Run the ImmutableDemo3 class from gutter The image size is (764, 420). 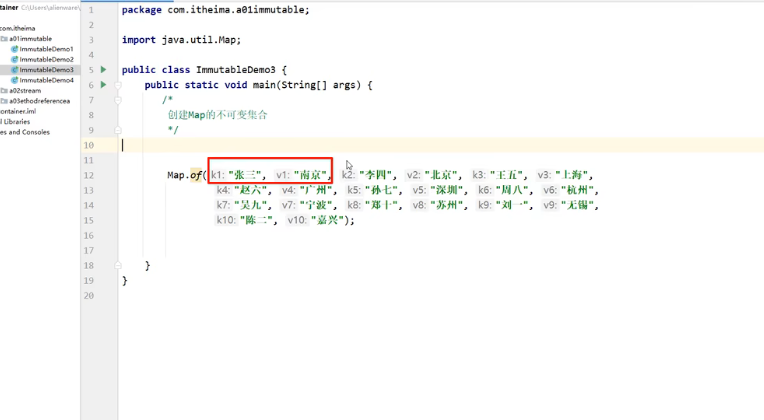coord(103,70)
